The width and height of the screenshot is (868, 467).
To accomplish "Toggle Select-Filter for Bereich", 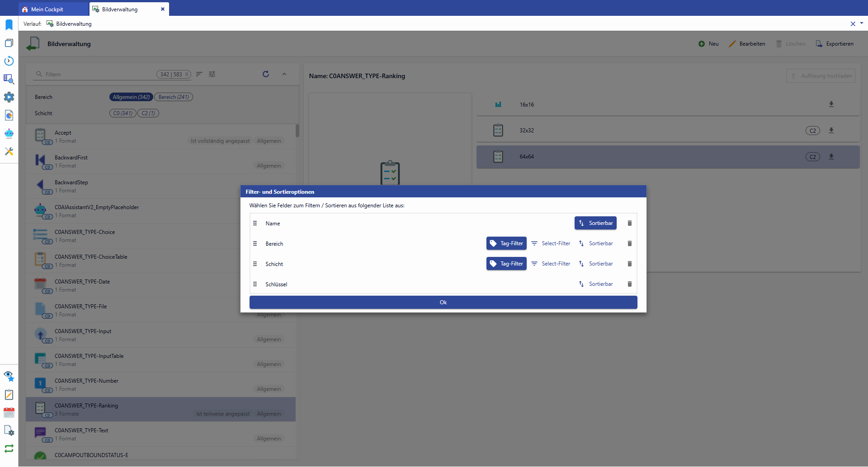I will (x=551, y=243).
